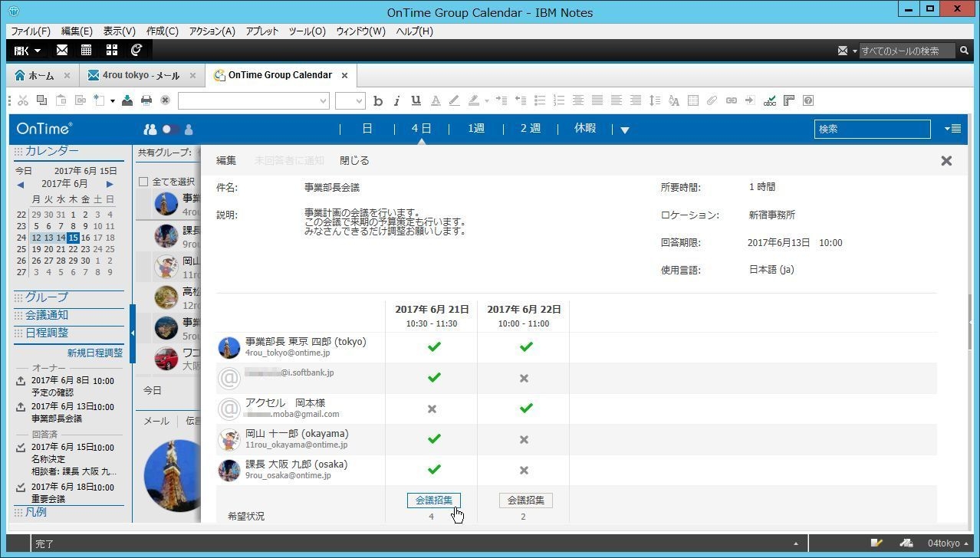
Task: Check the 全てを選択 checkbox
Action: 143,182
